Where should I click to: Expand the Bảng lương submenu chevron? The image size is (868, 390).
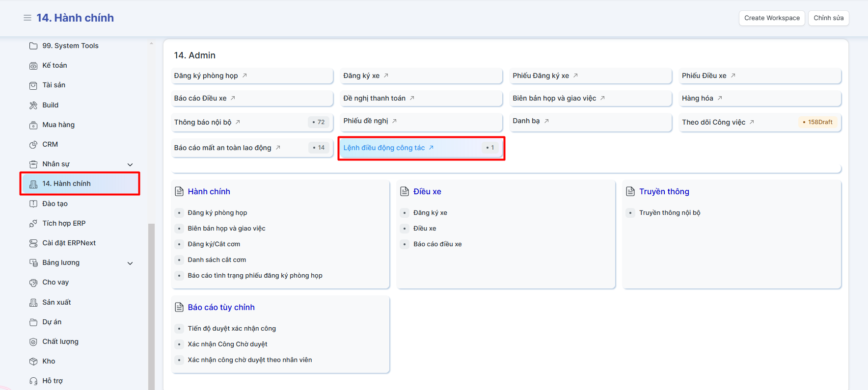pyautogui.click(x=130, y=263)
